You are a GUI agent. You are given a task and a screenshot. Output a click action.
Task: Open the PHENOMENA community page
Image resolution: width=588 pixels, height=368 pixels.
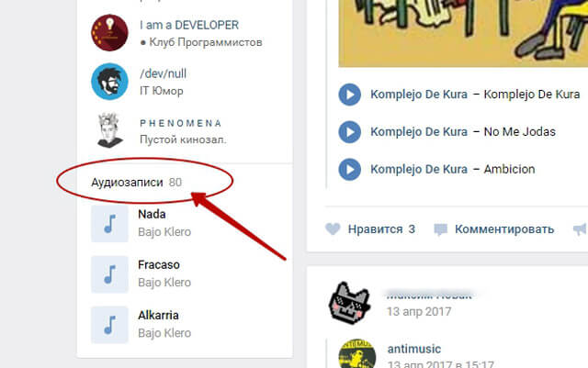click(x=180, y=123)
